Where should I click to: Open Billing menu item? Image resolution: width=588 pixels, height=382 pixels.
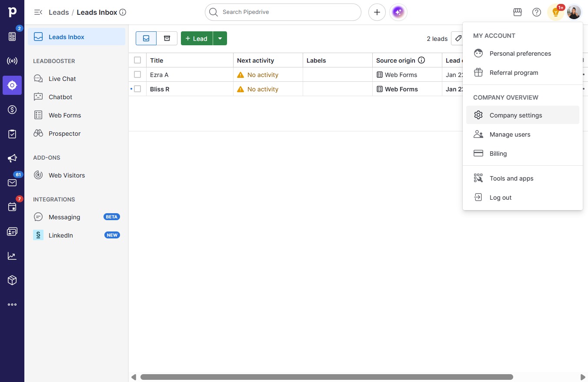pos(523,154)
